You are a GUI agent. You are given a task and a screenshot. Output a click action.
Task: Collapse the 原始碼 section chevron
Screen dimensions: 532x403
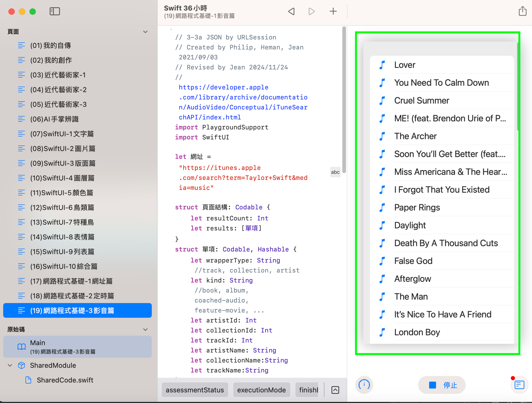coord(145,330)
